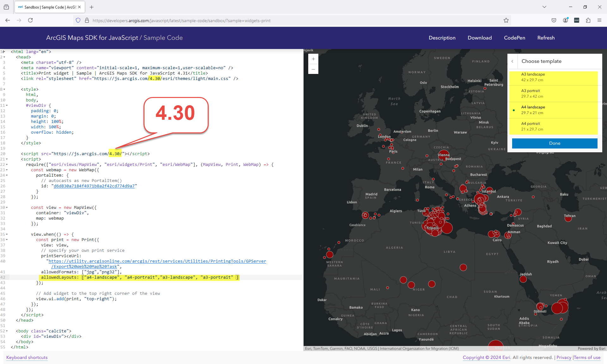Open the Description section in the header
The height and width of the screenshot is (364, 607).
coord(442,38)
